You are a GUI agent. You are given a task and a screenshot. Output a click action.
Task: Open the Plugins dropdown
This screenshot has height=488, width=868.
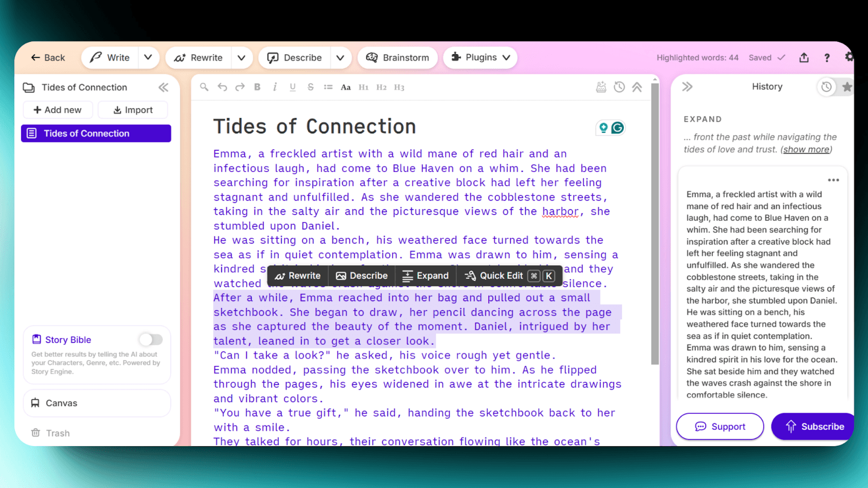(x=480, y=57)
